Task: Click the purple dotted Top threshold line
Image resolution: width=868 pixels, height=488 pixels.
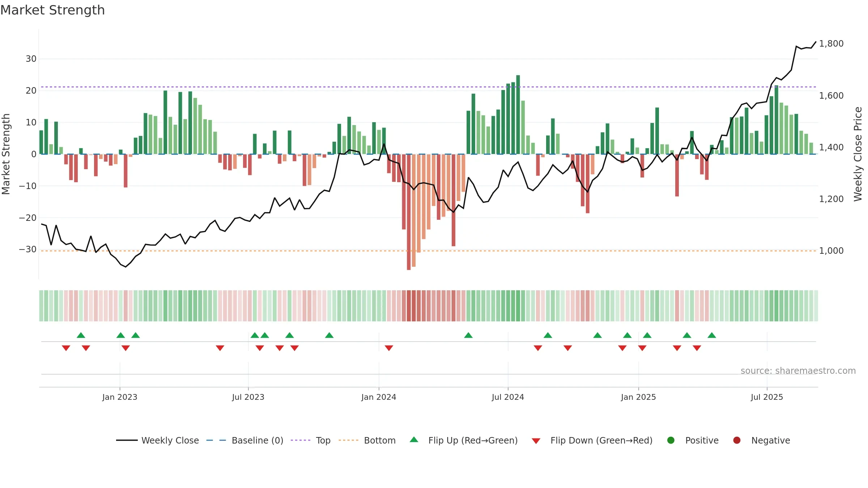Action: click(429, 87)
